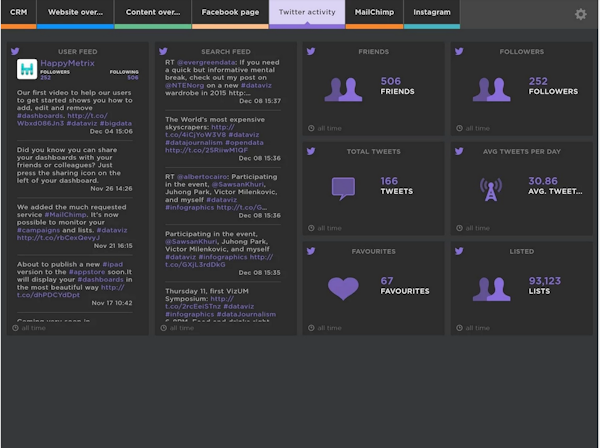This screenshot has height=448, width=600.
Task: Click the clock icon in Friends widget footer
Action: [x=311, y=128]
